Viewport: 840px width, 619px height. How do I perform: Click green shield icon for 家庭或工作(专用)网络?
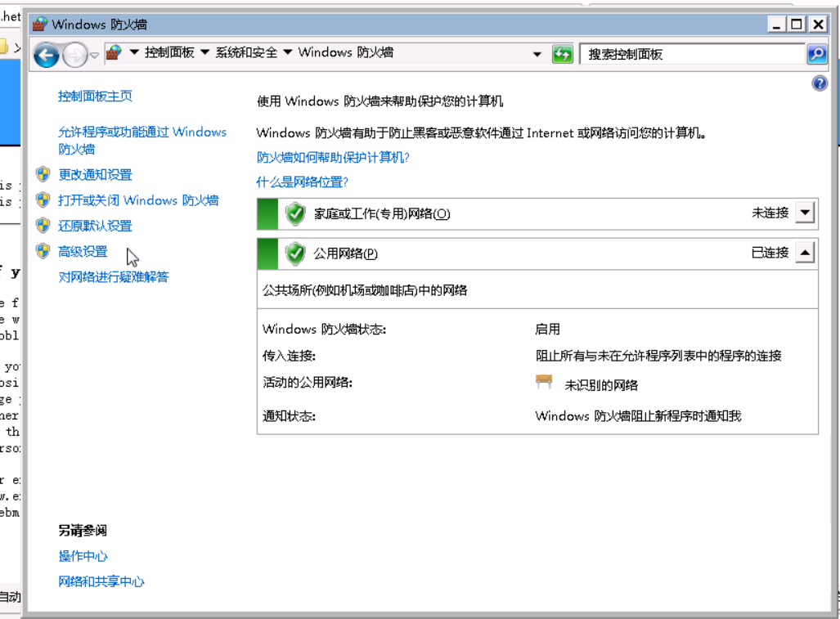tap(295, 214)
